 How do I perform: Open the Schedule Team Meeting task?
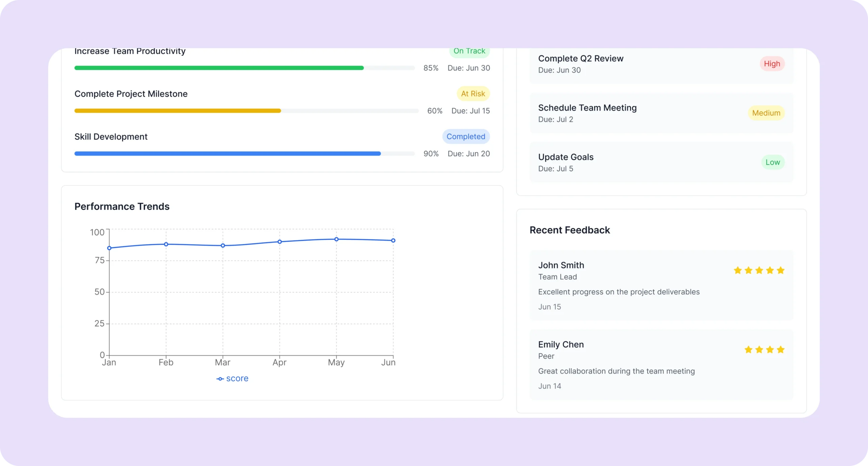point(587,108)
